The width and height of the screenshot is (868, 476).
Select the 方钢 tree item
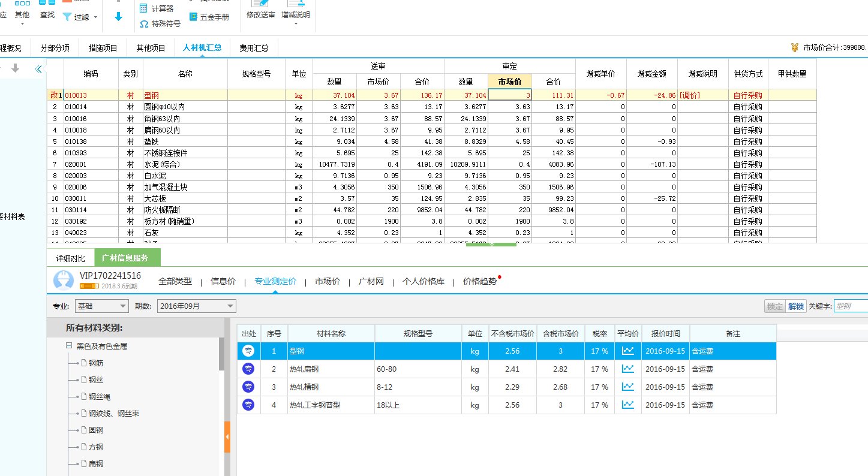tap(96, 447)
